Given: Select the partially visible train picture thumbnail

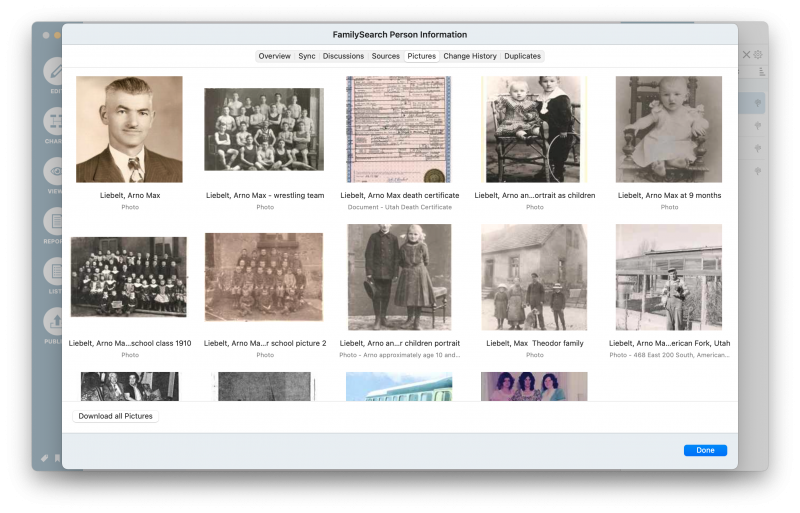Looking at the screenshot, I should click(398, 386).
